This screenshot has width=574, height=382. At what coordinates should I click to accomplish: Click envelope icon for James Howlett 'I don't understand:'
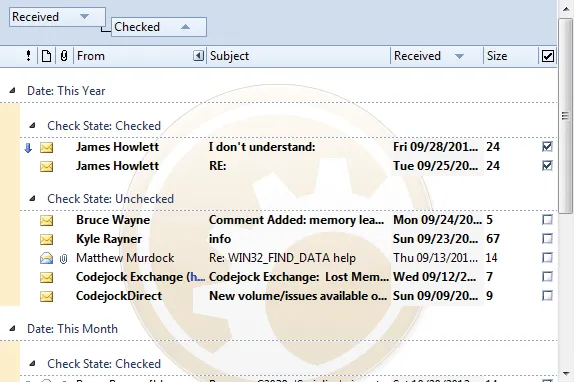click(46, 147)
